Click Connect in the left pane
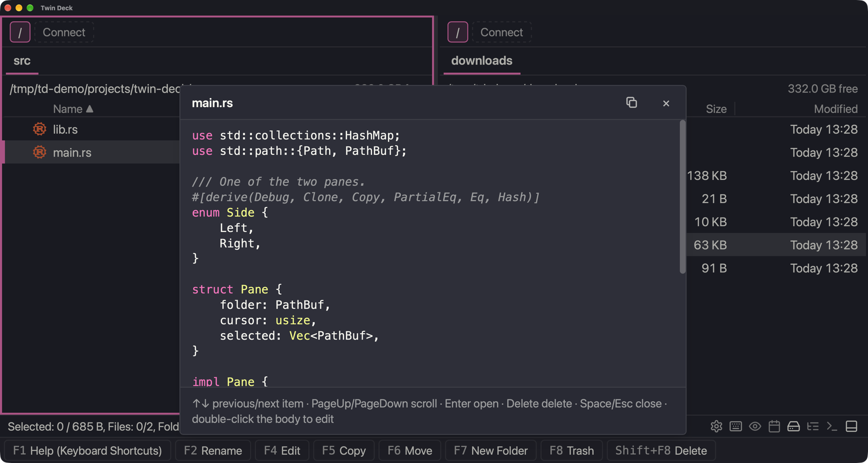 tap(64, 32)
